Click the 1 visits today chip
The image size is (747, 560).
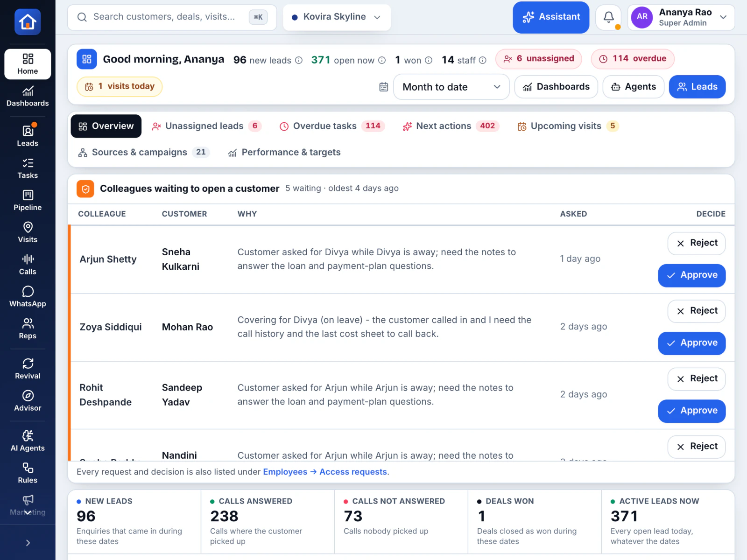[x=120, y=86]
